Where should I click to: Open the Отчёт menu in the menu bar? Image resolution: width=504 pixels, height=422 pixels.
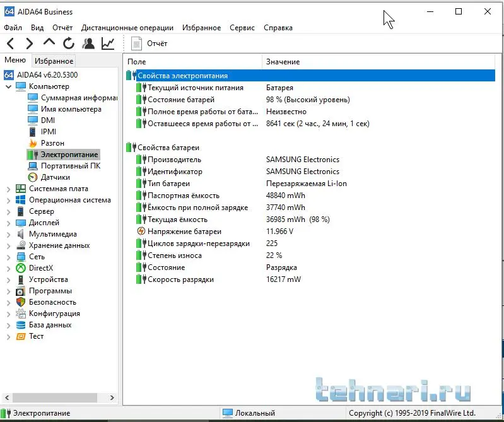[62, 28]
